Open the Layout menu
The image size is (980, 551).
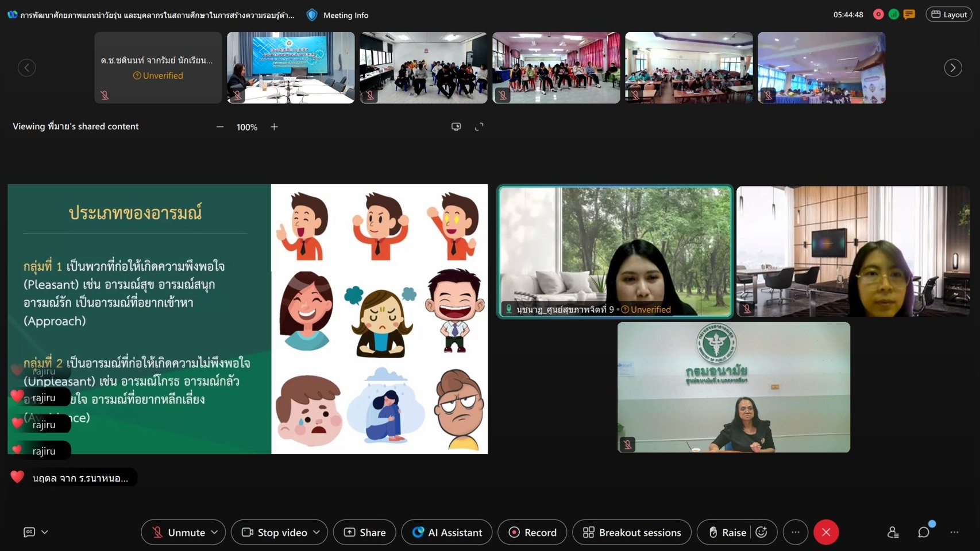click(x=949, y=14)
